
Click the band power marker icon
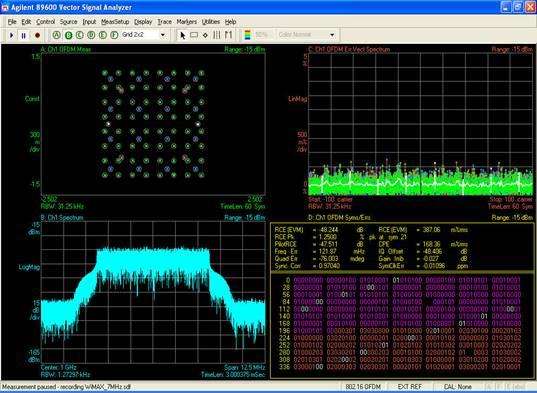pos(216,35)
